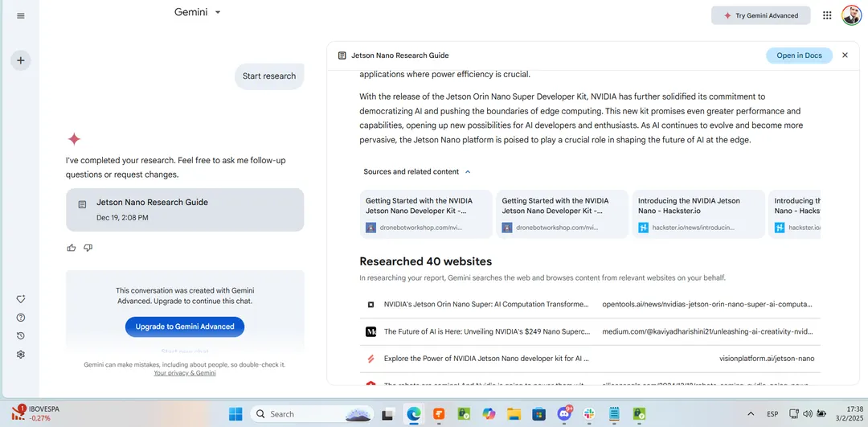868x427 pixels.
Task: Click Try Gemini Advanced button
Action: [x=760, y=15]
